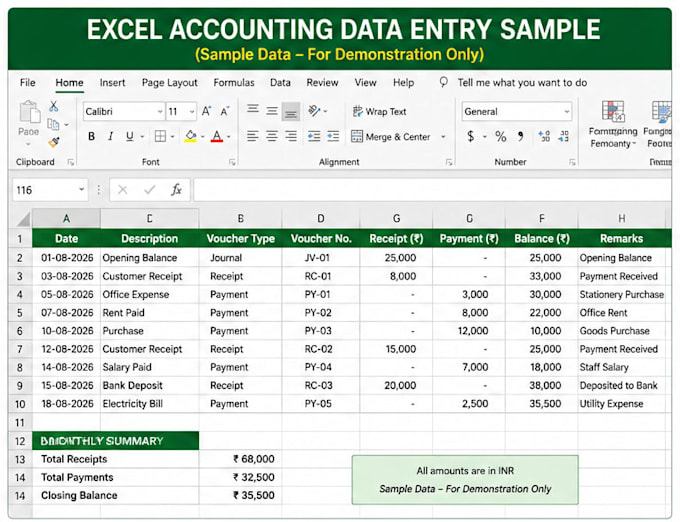Image resolution: width=680 pixels, height=522 pixels.
Task: Toggle Underline formatting
Action: click(x=129, y=137)
